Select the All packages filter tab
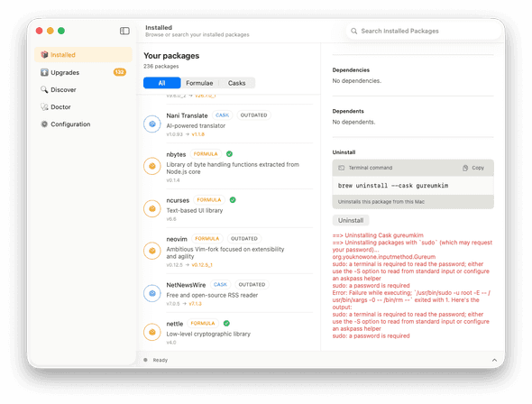 [x=161, y=83]
